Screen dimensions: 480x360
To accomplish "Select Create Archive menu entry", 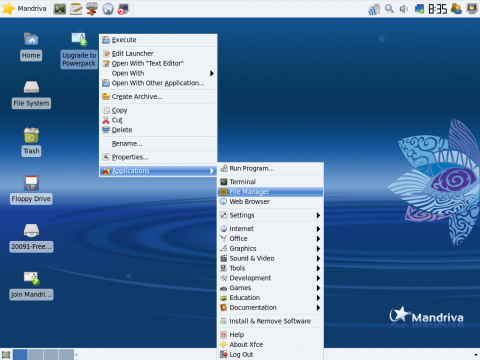I will click(158, 97).
